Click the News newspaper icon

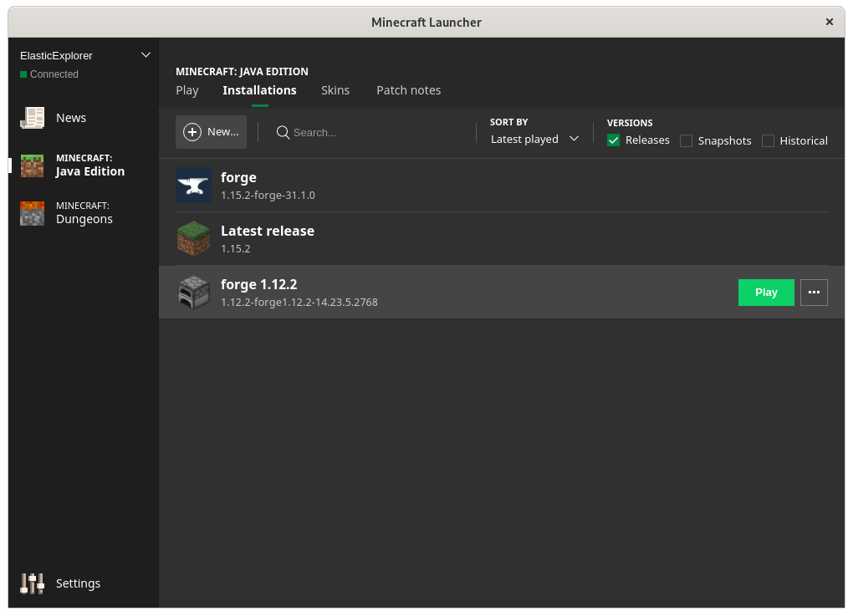pos(32,118)
